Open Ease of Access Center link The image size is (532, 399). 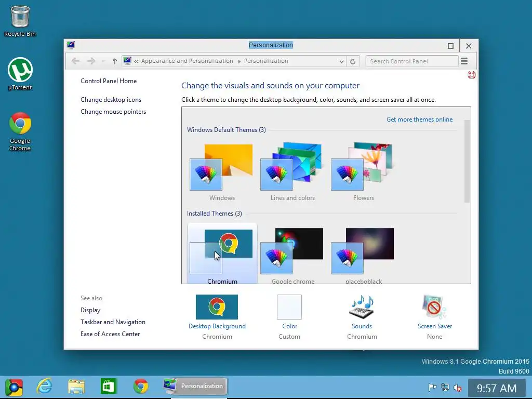(x=110, y=334)
